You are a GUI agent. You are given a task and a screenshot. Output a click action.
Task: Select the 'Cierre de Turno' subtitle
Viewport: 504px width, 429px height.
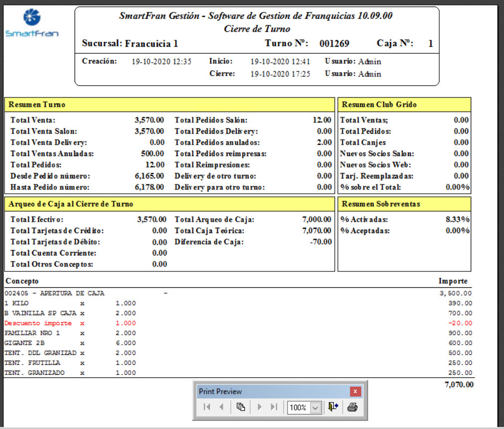pyautogui.click(x=257, y=29)
